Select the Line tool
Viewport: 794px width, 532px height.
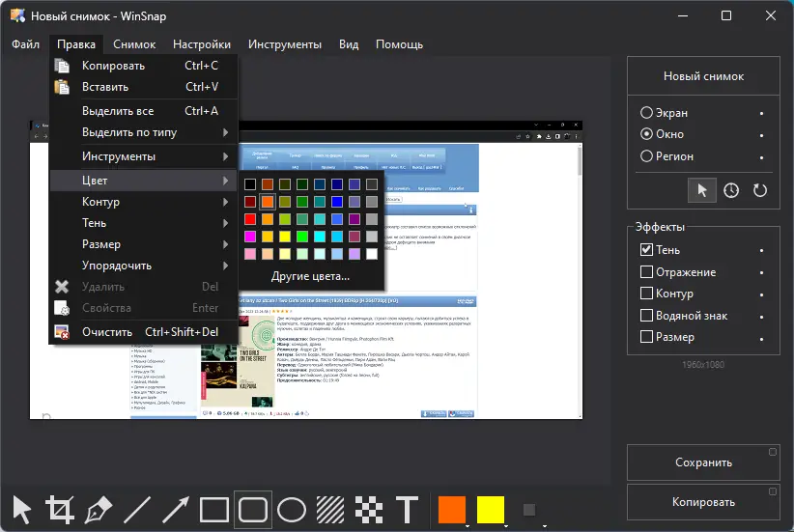(x=137, y=509)
